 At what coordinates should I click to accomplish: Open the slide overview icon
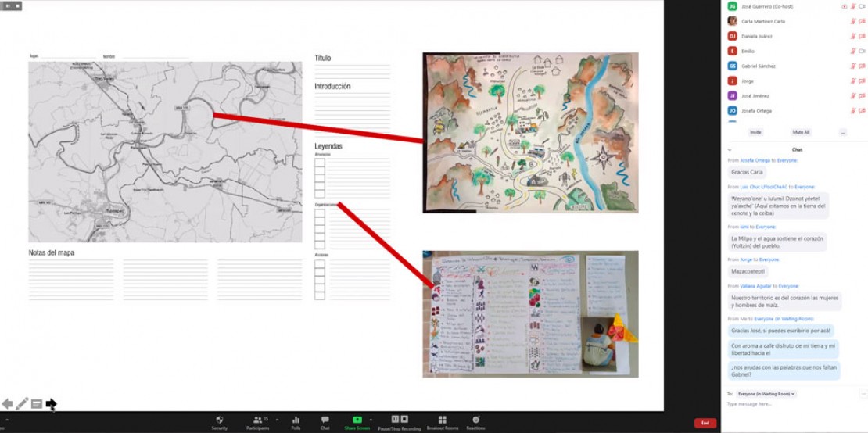pyautogui.click(x=37, y=404)
